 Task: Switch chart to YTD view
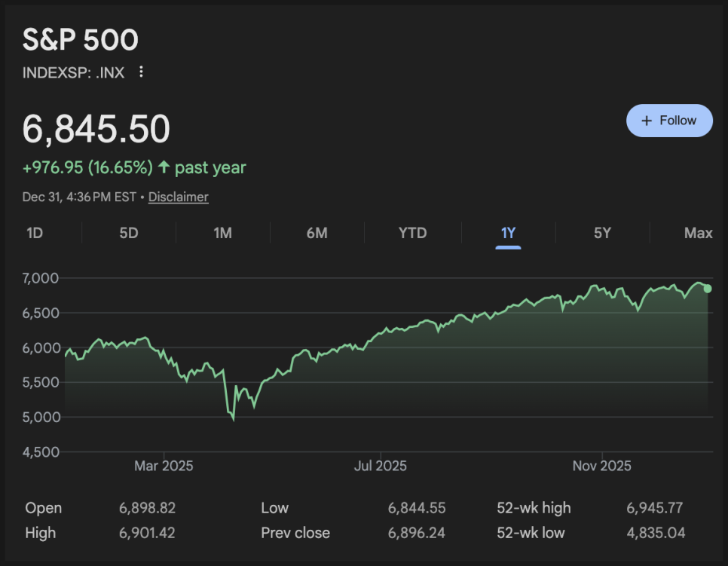pyautogui.click(x=412, y=233)
